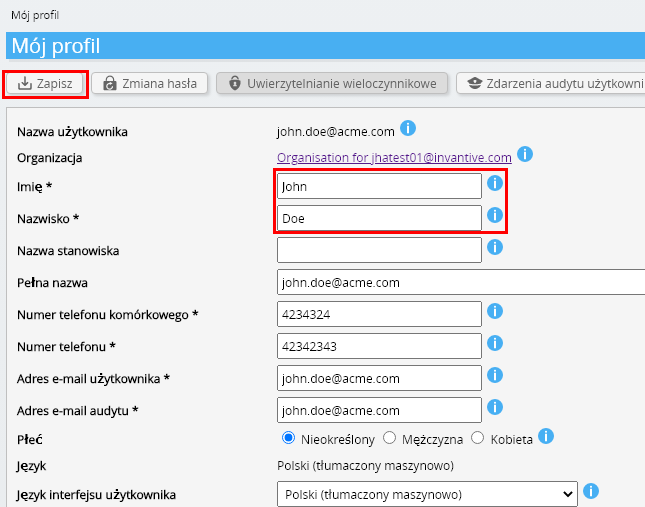Open info icon for Numer telefonu field
This screenshot has height=507, width=645.
click(x=495, y=343)
